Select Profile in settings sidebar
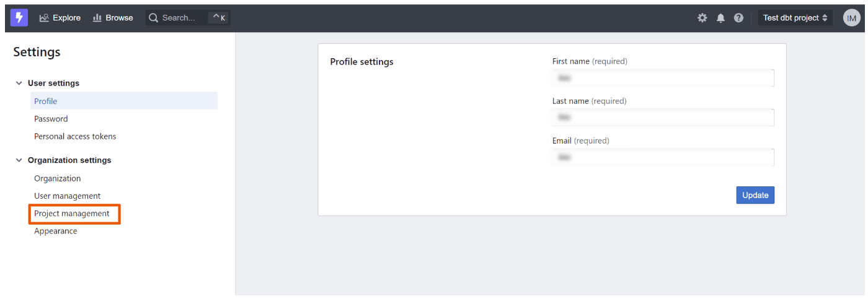Viewport: 868px width, 299px height. point(46,101)
